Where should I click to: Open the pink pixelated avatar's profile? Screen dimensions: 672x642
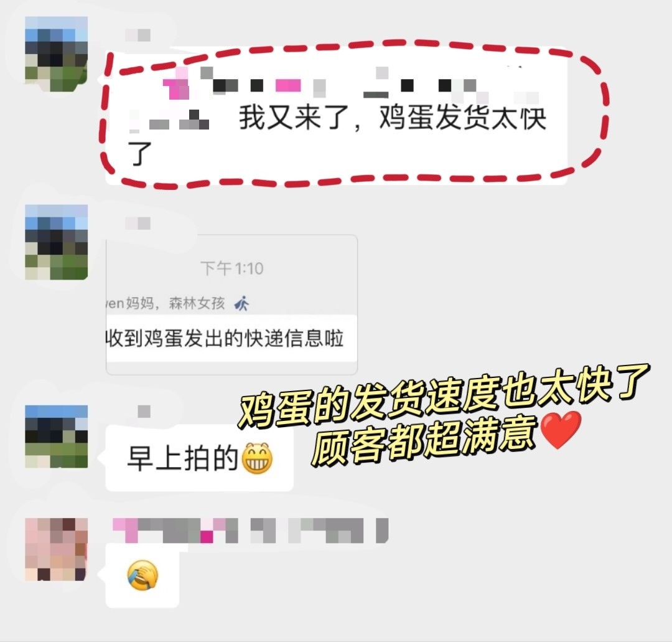tap(56, 549)
